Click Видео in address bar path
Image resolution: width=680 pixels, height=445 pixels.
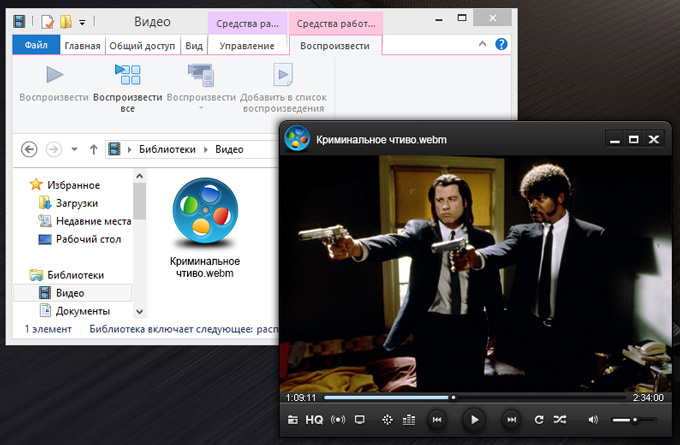click(229, 149)
